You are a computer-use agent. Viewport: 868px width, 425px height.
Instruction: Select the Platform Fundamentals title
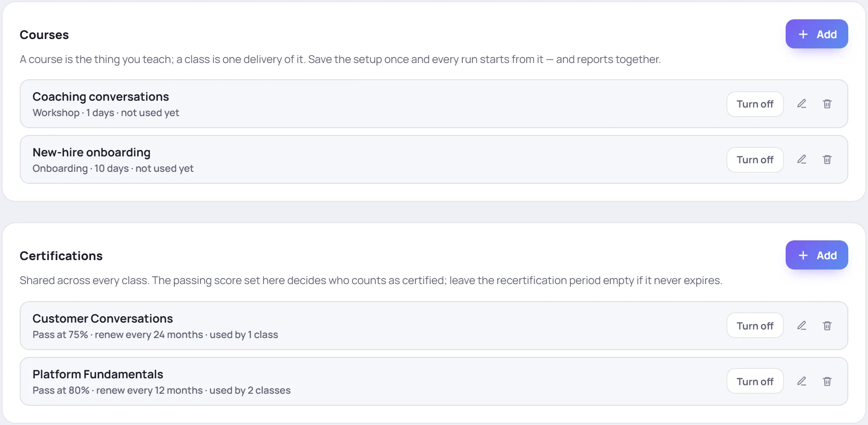98,374
